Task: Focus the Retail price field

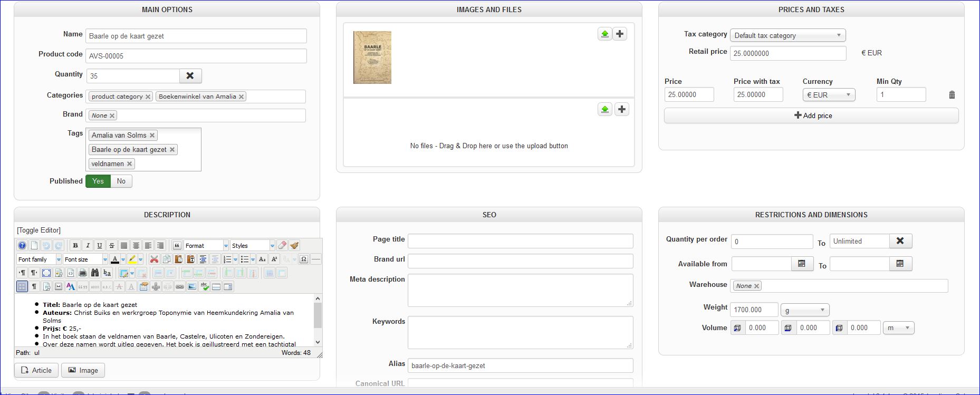Action: [x=788, y=53]
